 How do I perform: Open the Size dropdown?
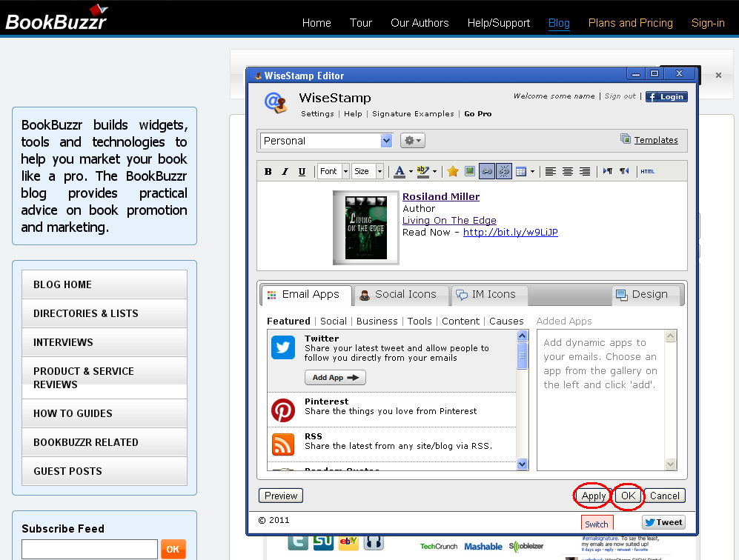coord(368,172)
